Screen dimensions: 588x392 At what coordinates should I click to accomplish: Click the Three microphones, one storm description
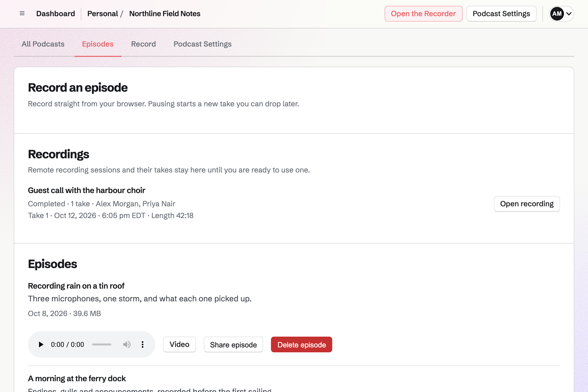[x=140, y=299]
